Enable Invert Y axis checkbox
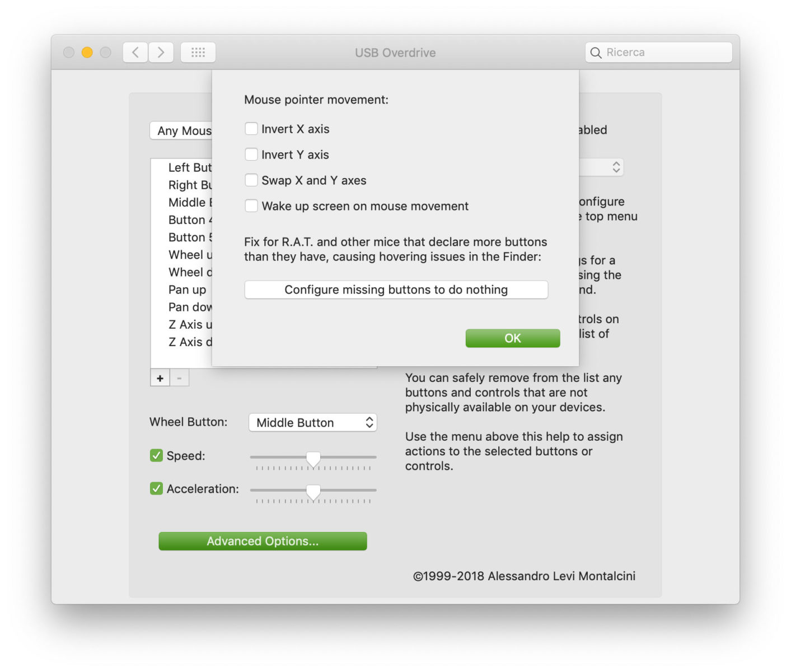This screenshot has width=791, height=672. pyautogui.click(x=251, y=155)
